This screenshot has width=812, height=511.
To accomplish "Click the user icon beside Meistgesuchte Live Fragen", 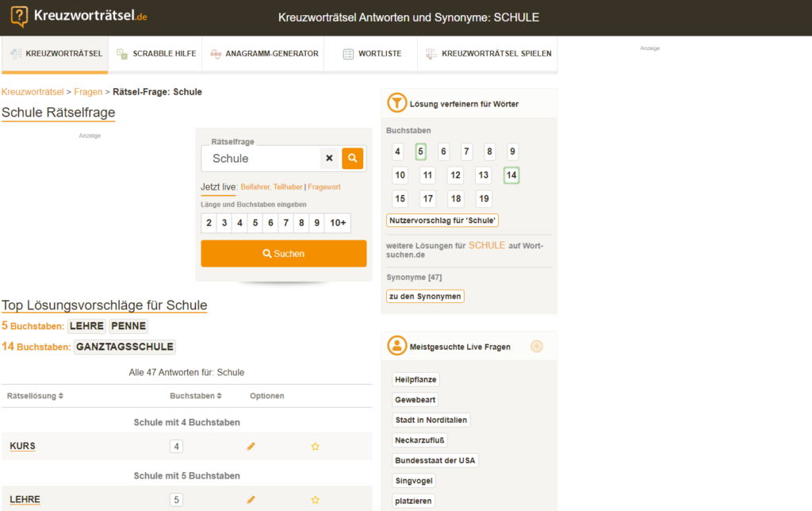I will [x=397, y=346].
